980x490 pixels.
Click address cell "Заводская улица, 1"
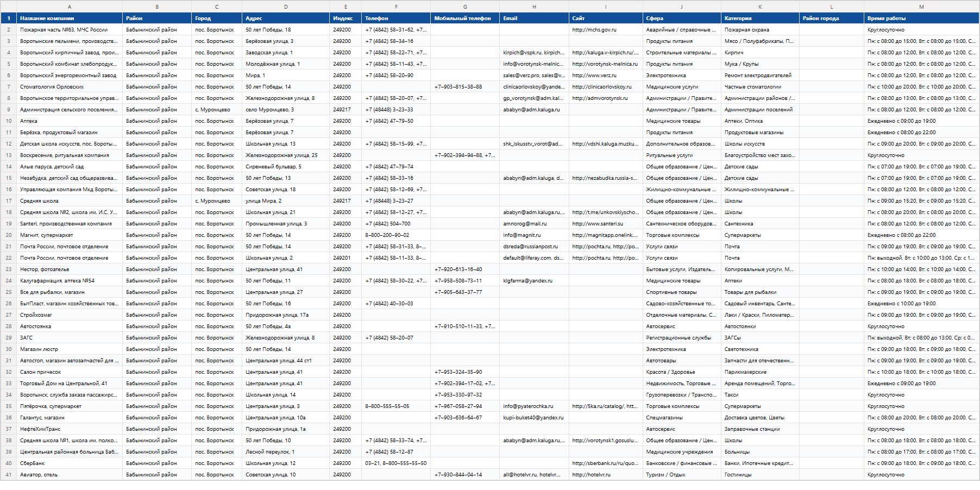[x=286, y=53]
